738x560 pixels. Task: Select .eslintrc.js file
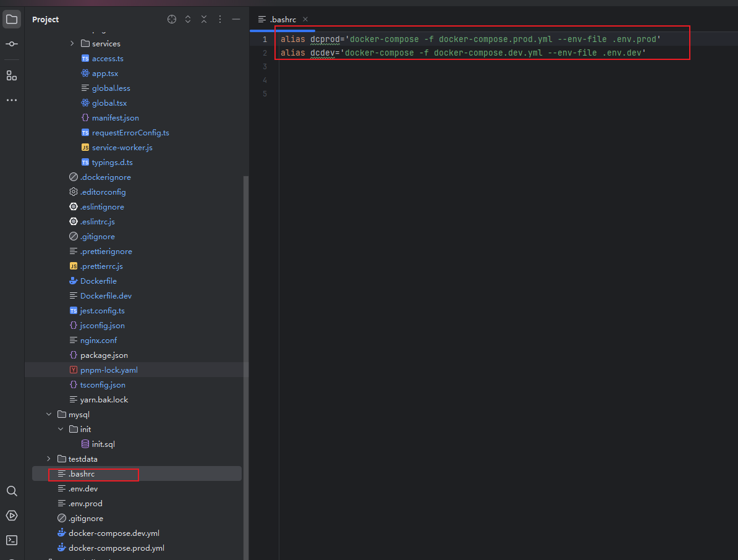click(98, 222)
